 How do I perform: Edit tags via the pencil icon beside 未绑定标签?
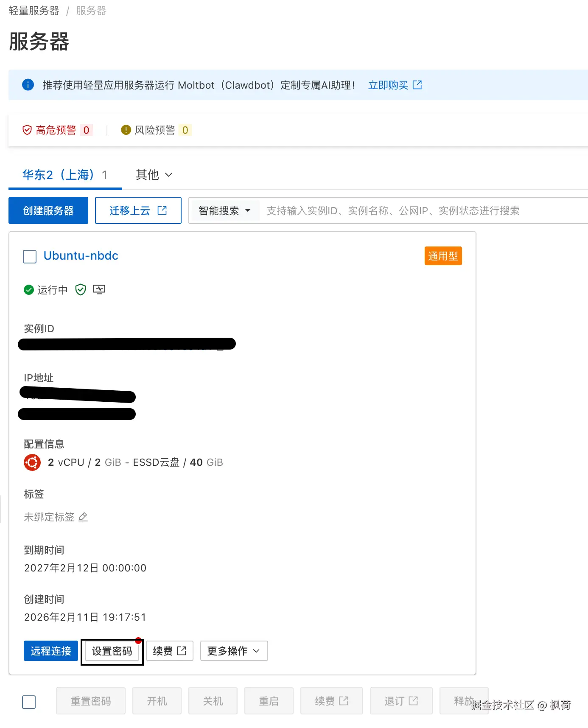tap(83, 517)
